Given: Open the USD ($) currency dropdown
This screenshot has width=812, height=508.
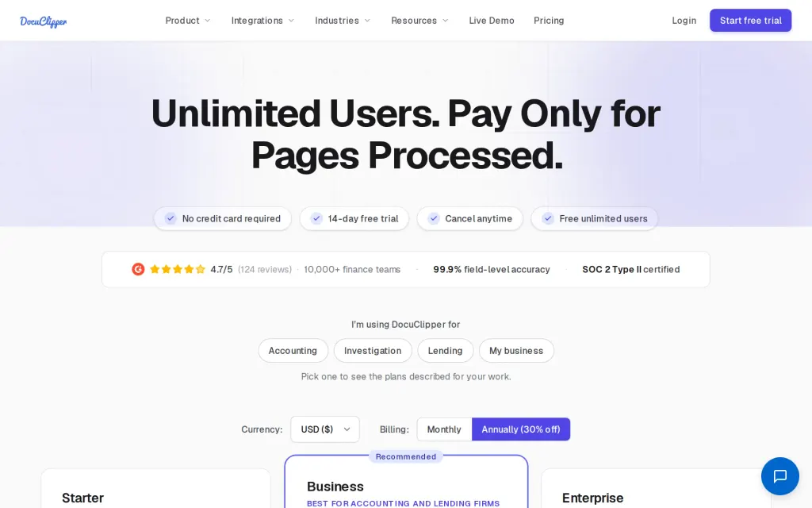Looking at the screenshot, I should [x=325, y=429].
